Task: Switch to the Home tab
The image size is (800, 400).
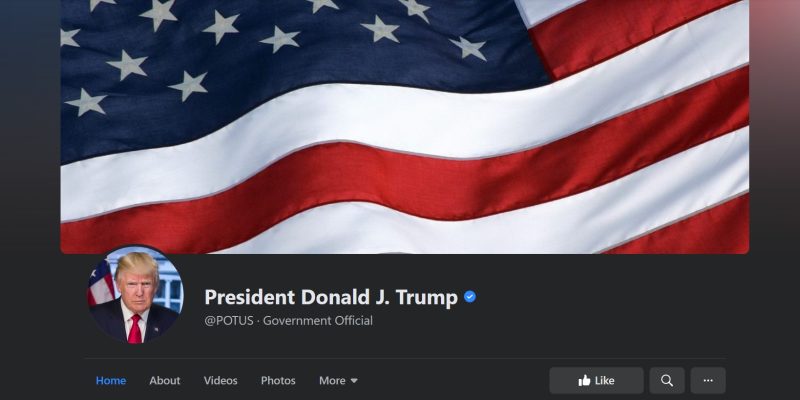Action: pos(111,381)
